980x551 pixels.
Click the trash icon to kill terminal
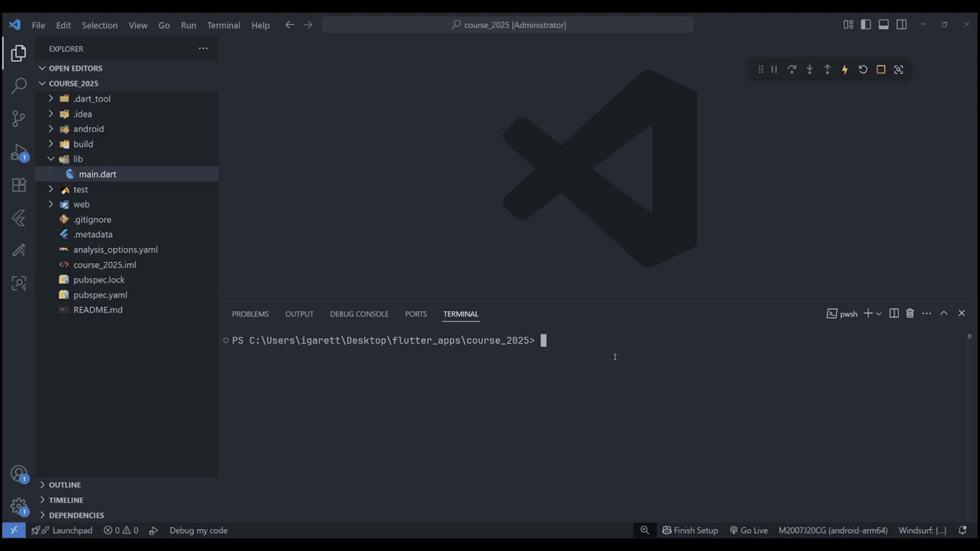(909, 313)
